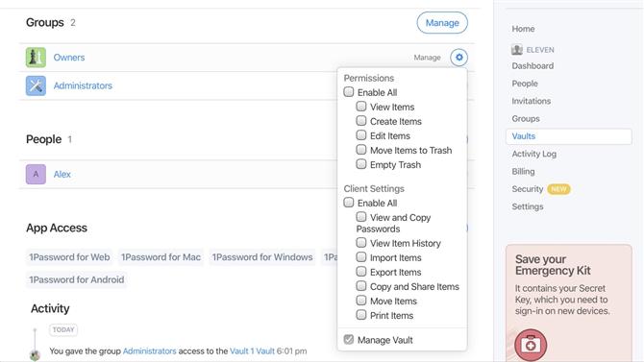Check Move Items client setting
The width and height of the screenshot is (644, 362).
361,301
